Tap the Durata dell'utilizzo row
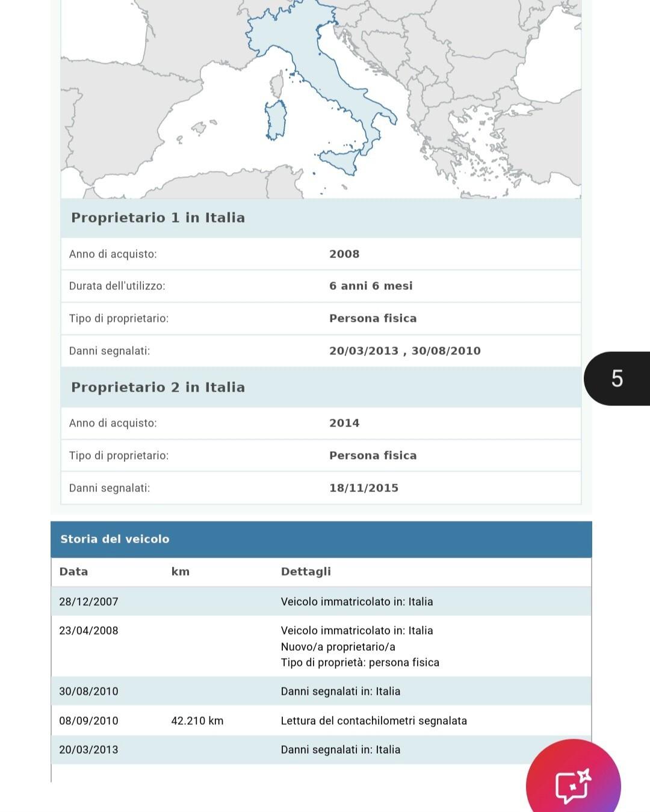Screen dimensions: 650x812 (321, 286)
